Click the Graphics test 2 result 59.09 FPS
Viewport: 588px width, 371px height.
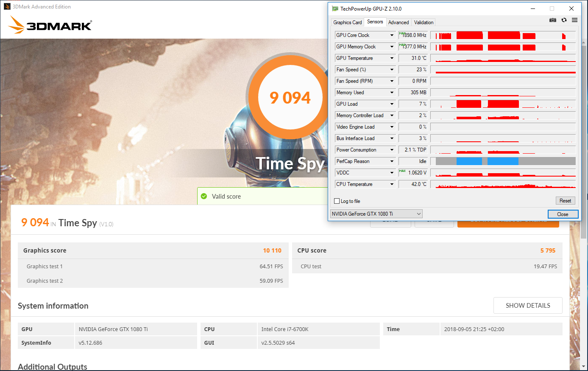(x=271, y=281)
